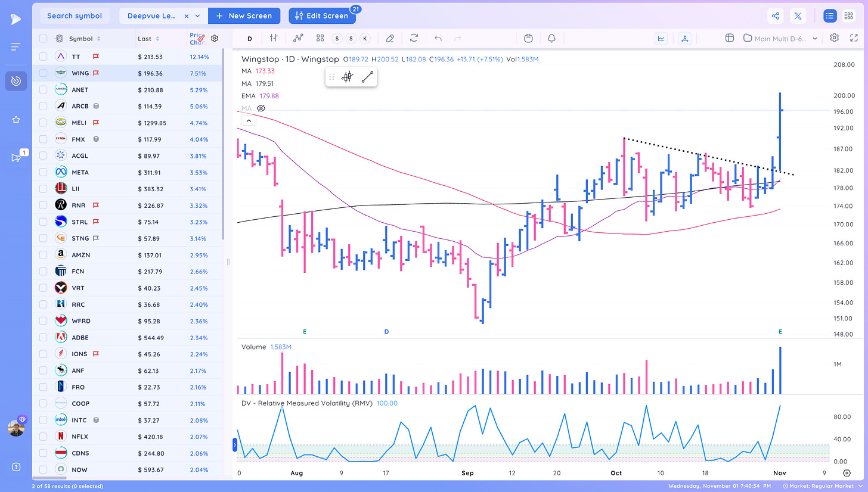Open the user profile avatar
Viewport: 868px width, 492px height.
click(16, 428)
